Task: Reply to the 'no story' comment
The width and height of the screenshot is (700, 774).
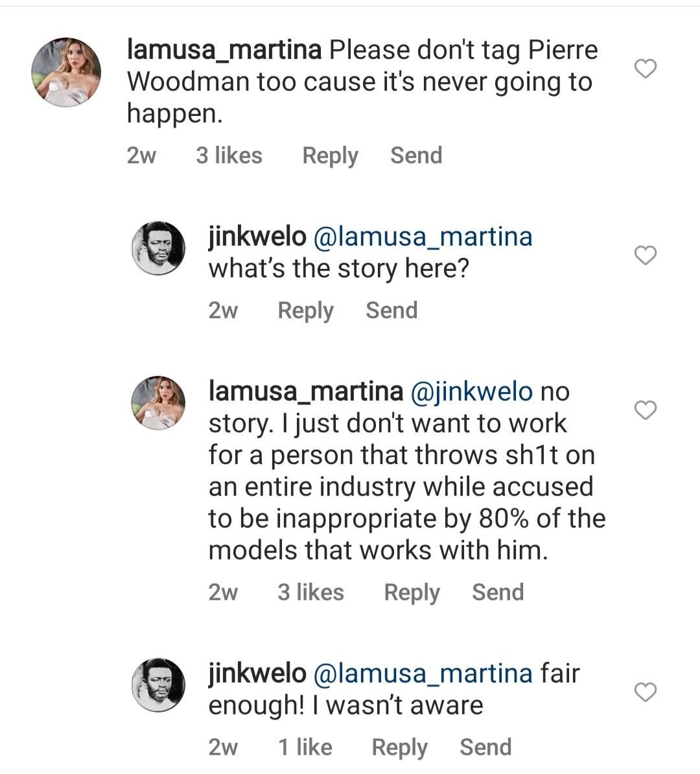Action: click(x=412, y=592)
